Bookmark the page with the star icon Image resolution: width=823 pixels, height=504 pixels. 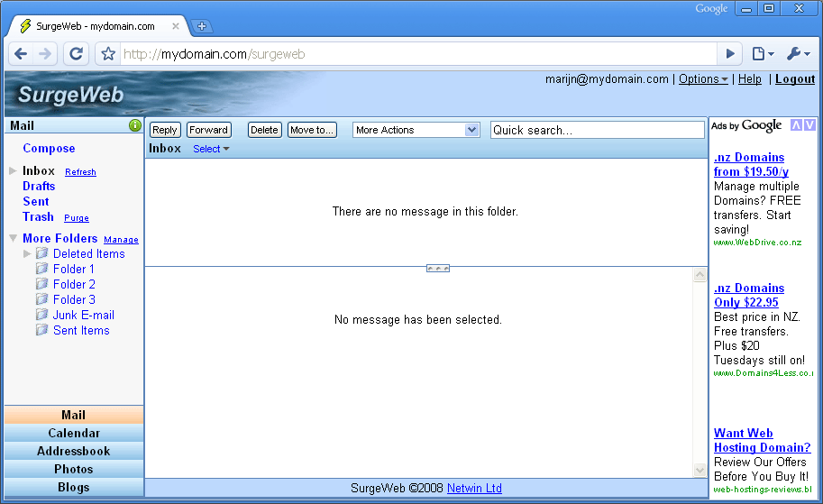pyautogui.click(x=108, y=54)
